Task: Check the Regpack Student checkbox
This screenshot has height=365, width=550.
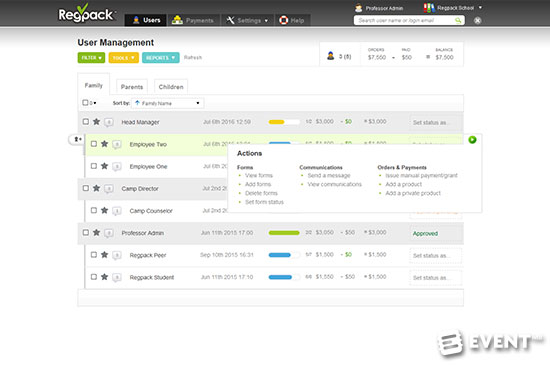Action: point(94,277)
